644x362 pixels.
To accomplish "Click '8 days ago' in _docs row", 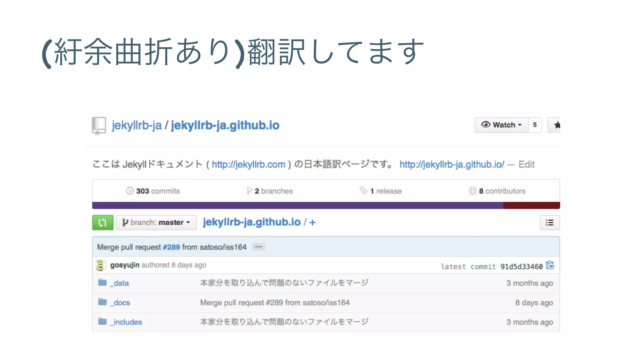I will (x=534, y=303).
